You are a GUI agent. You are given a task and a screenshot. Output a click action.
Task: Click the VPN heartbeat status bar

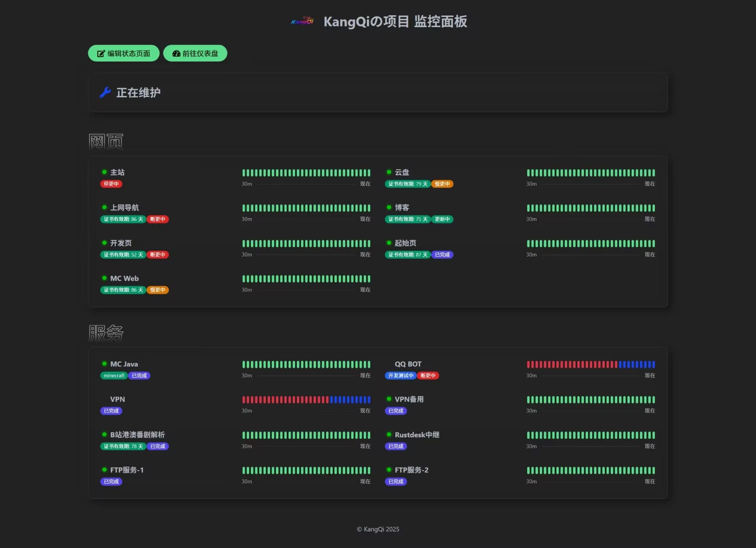[306, 400]
